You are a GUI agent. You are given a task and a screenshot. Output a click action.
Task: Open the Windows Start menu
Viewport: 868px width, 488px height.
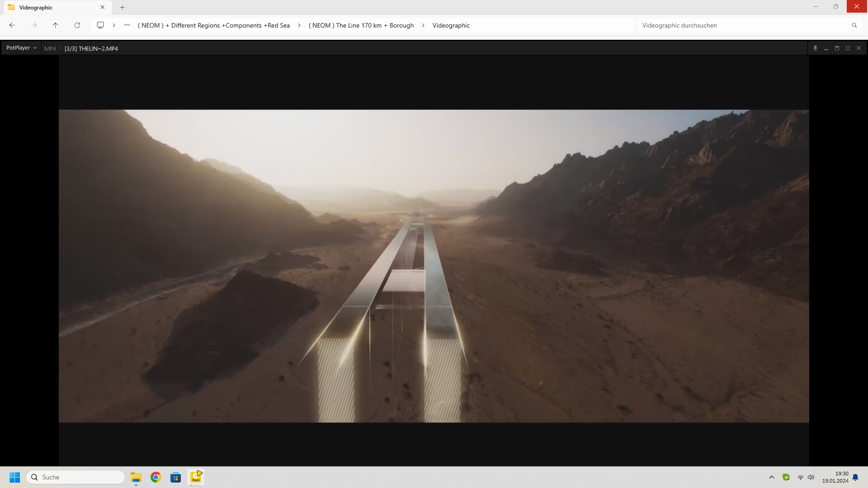pyautogui.click(x=14, y=477)
